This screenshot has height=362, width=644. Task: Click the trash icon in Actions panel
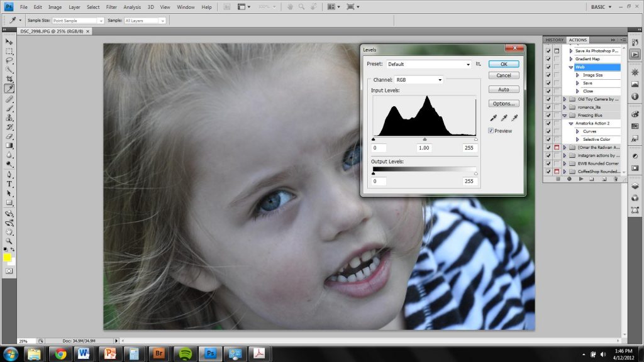(x=614, y=179)
